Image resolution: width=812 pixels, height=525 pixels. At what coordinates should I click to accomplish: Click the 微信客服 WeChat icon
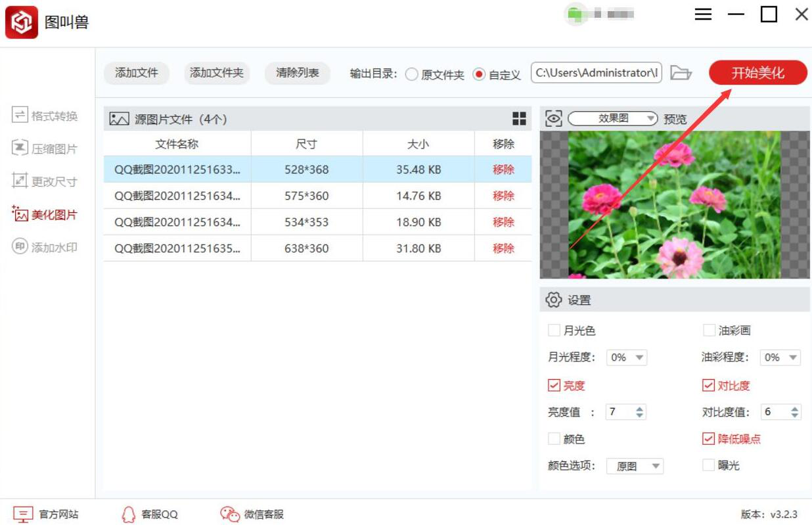230,514
